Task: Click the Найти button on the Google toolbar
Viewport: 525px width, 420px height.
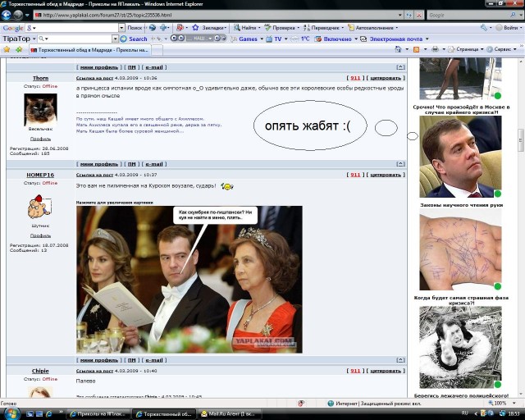Action: (x=247, y=28)
